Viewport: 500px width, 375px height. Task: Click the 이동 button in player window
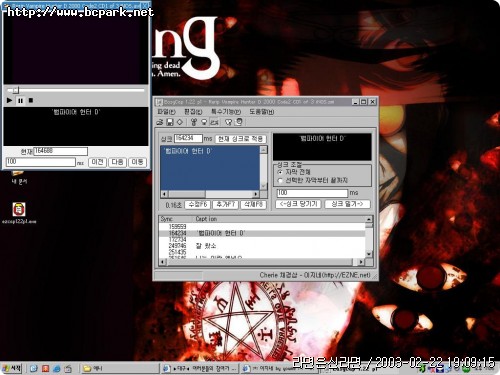[137, 162]
